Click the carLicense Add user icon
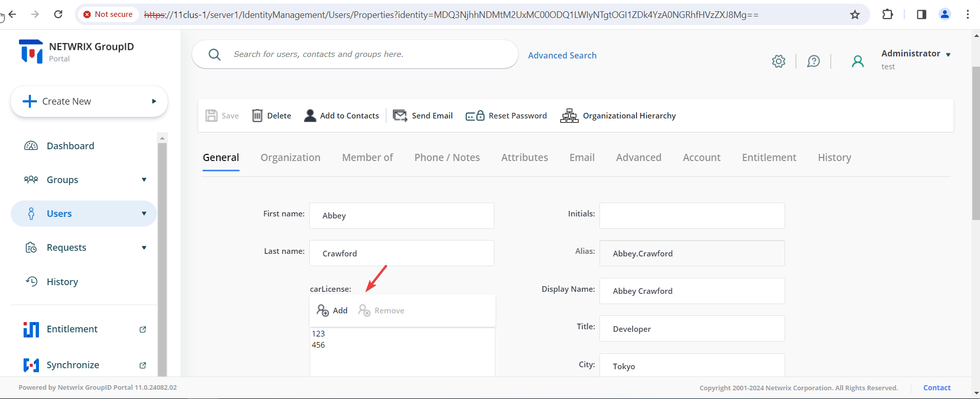This screenshot has height=399, width=980. 323,310
